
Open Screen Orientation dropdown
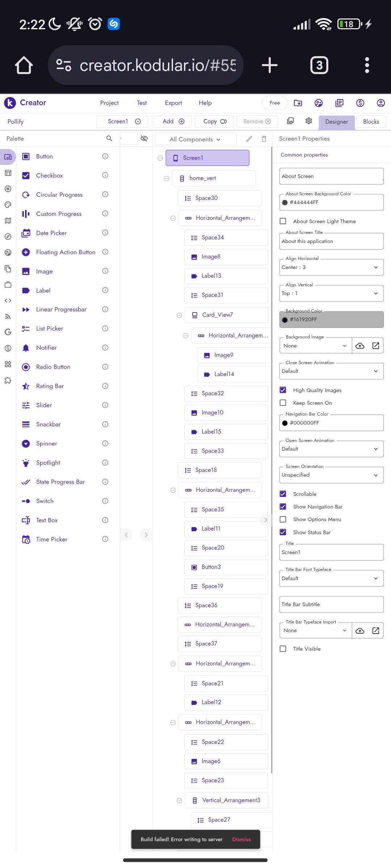[x=331, y=475]
